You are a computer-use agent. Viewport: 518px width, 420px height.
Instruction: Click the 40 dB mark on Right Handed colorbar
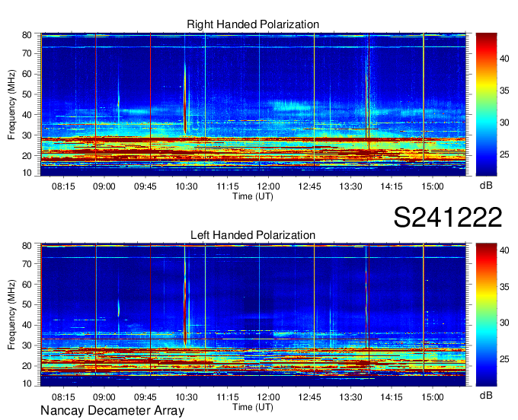coord(504,59)
